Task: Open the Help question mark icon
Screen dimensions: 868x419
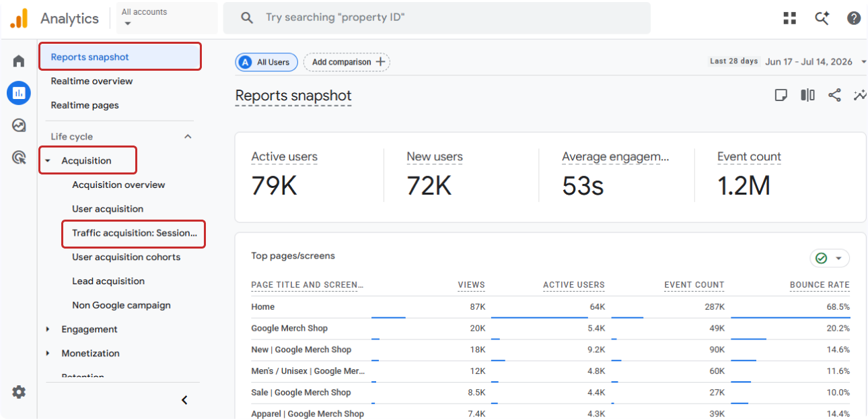Action: coord(854,18)
